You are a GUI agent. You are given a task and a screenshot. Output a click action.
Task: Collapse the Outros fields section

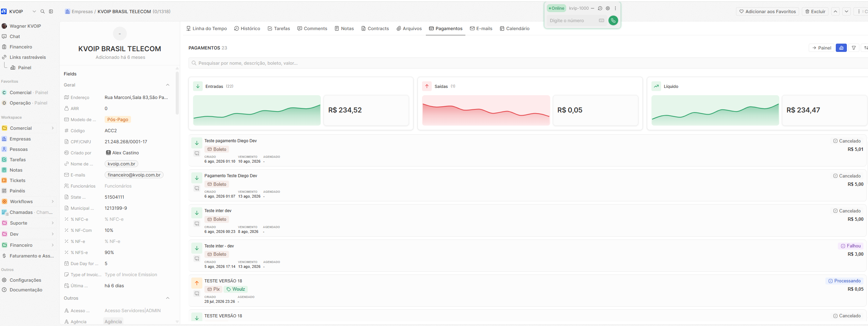(168, 298)
